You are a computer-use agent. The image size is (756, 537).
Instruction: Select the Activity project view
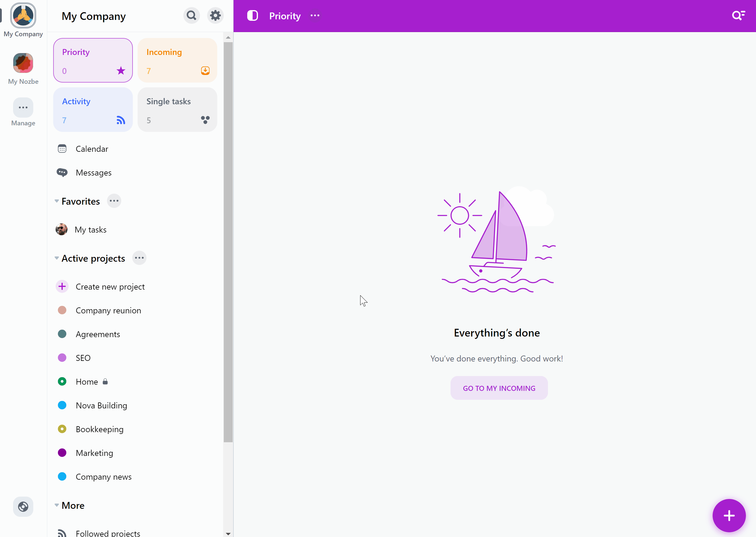point(94,110)
